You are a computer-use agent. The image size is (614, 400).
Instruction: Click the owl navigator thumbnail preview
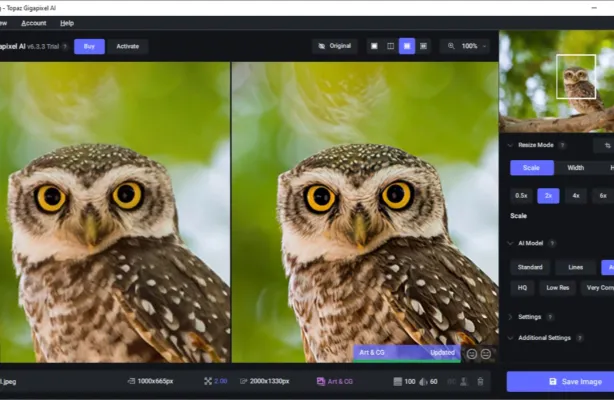[556, 81]
